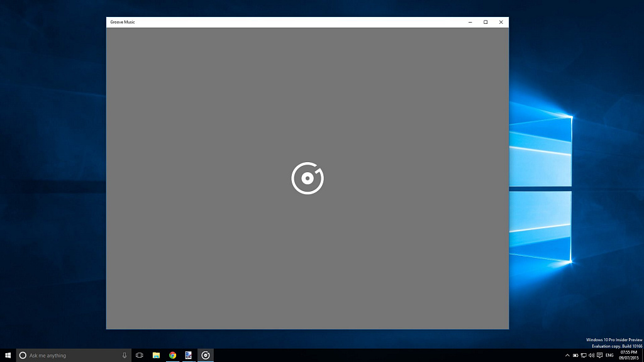644x362 pixels.
Task: Check the battery status tray icon
Action: coord(575,356)
